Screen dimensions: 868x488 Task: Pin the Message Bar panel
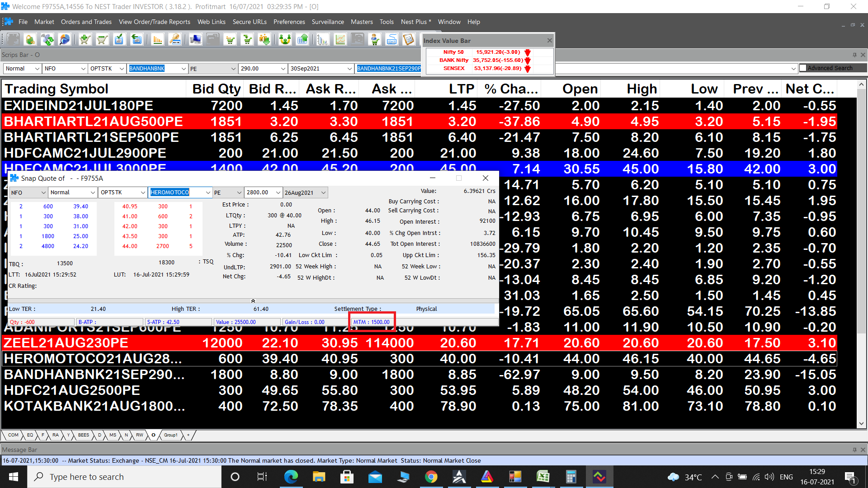[854, 450]
